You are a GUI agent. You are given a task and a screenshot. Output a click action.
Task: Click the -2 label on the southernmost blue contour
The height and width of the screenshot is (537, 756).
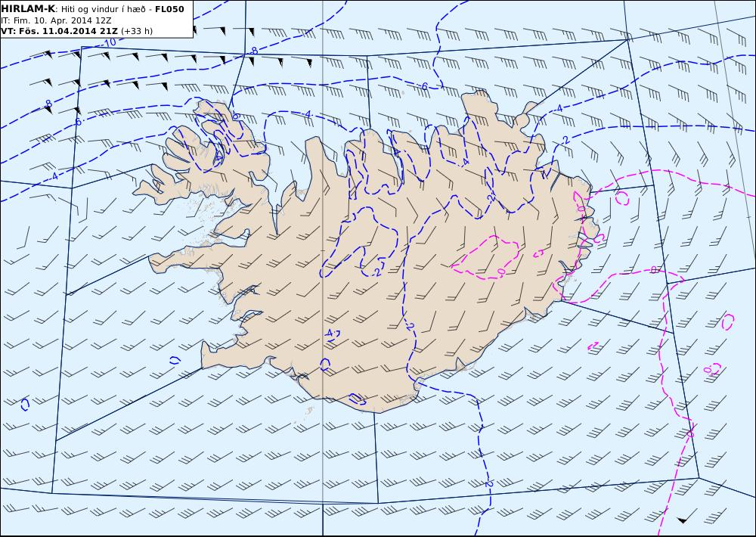[488, 483]
